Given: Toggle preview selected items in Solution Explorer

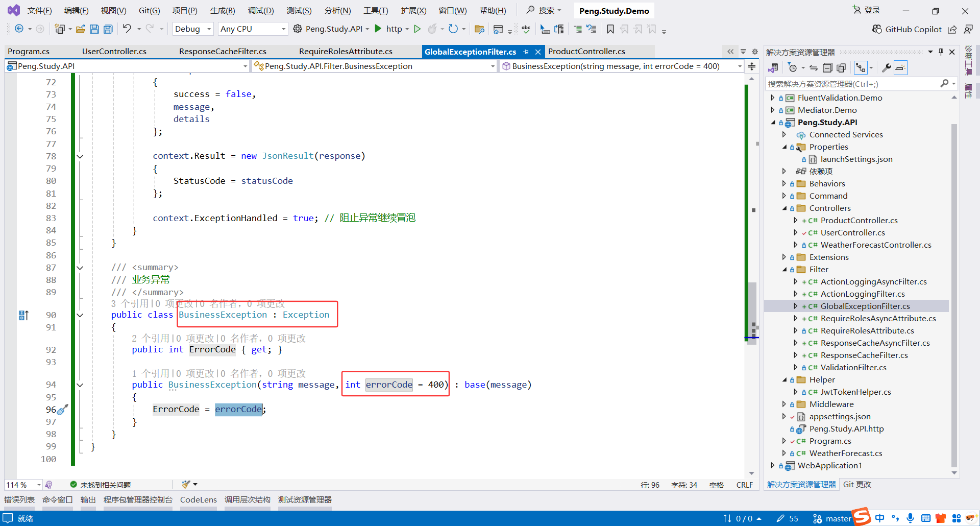Looking at the screenshot, I should click(901, 68).
